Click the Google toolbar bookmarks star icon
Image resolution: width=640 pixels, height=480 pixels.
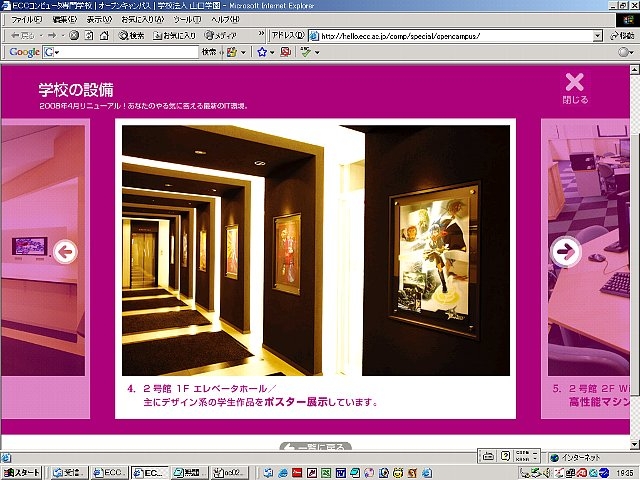(261, 52)
